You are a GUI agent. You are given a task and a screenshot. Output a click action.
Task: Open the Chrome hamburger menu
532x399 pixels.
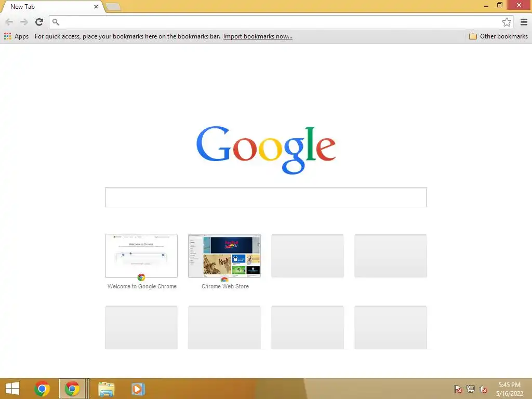[524, 22]
